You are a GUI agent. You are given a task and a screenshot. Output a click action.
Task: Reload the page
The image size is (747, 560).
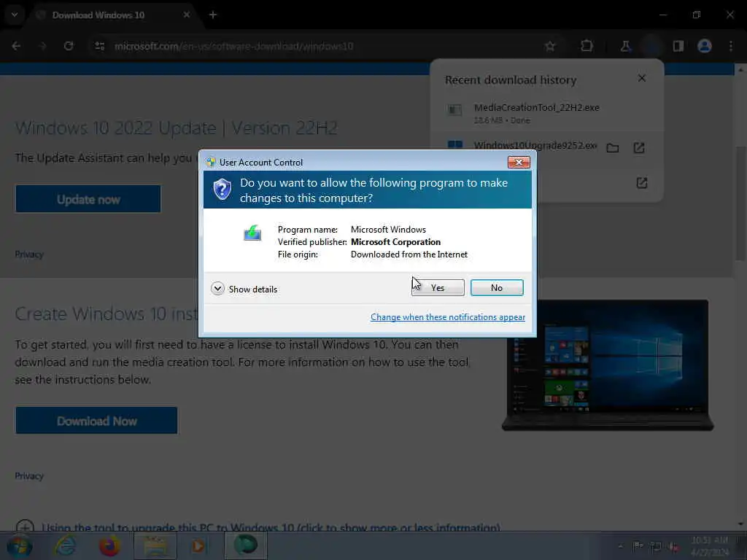tap(69, 46)
